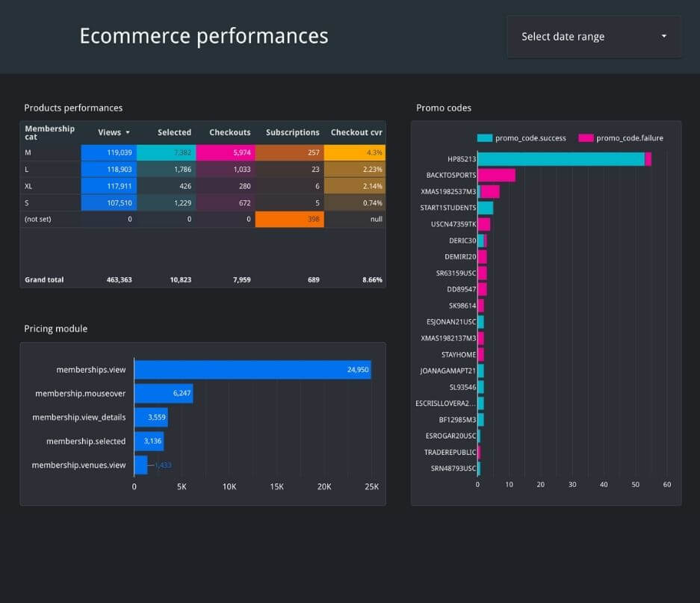700x603 pixels.
Task: Click the XL membership row label
Action: pyautogui.click(x=28, y=186)
